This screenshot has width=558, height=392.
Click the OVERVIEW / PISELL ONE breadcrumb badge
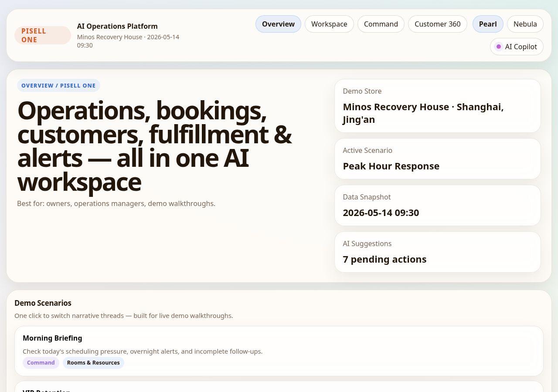coord(58,85)
